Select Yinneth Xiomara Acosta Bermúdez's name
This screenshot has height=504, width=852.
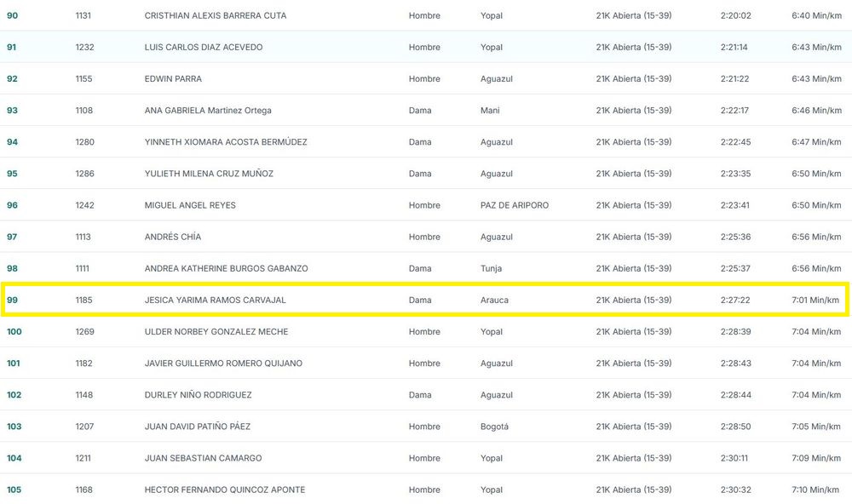pos(226,142)
